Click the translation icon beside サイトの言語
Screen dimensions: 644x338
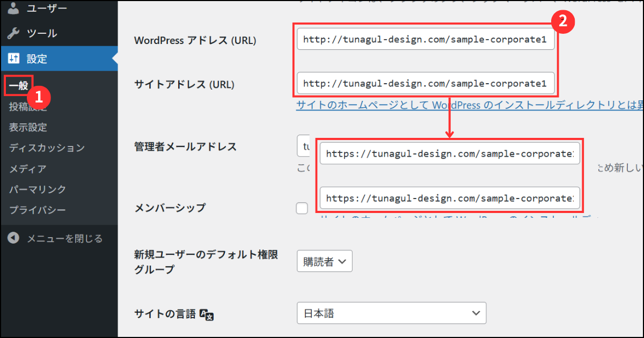207,314
